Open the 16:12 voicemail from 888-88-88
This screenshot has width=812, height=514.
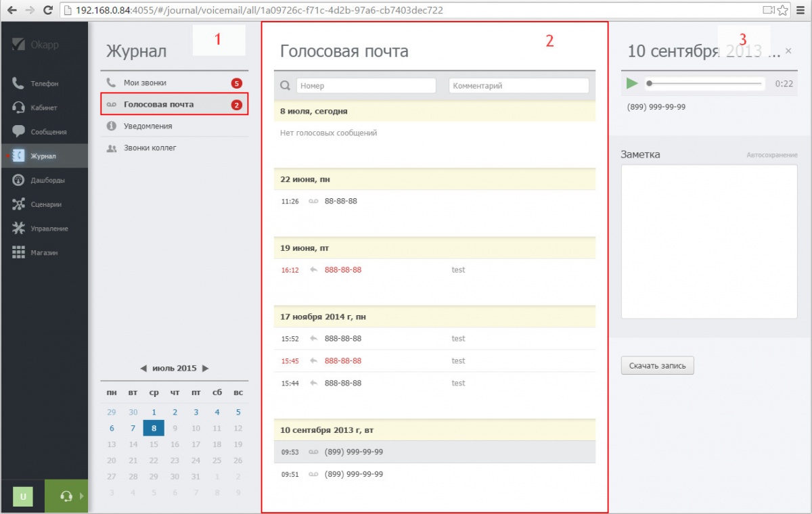coord(342,270)
